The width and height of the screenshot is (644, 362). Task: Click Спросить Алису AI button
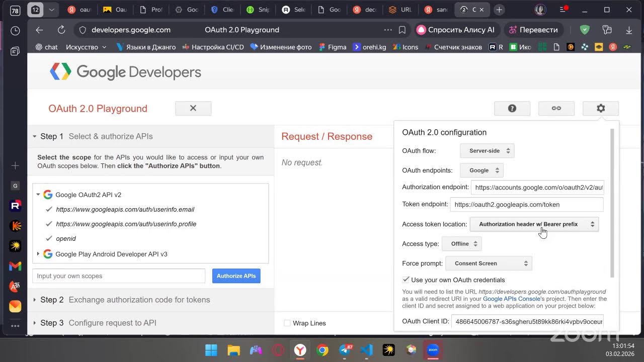[456, 30]
